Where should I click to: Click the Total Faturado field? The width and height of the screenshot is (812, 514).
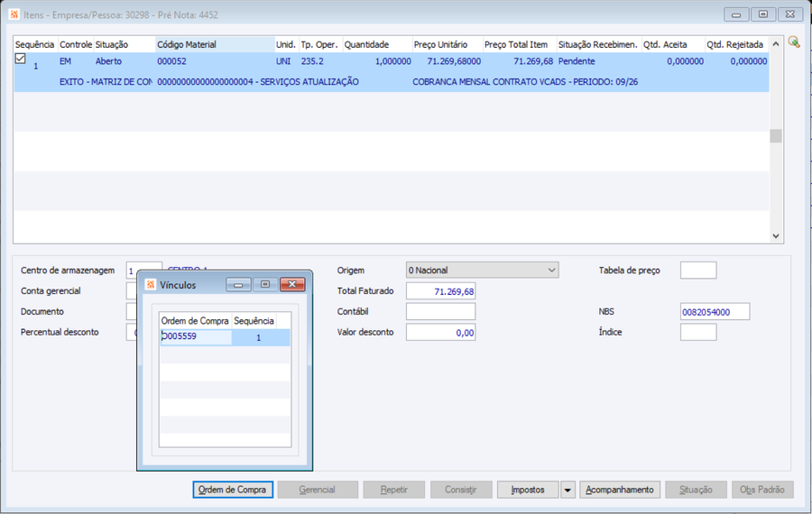[x=440, y=291]
